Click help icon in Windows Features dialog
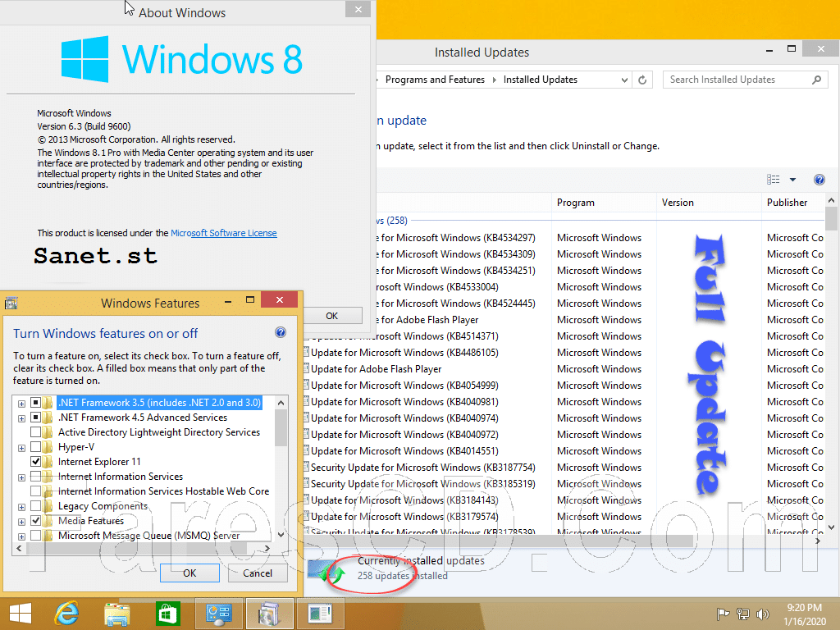 pyautogui.click(x=281, y=332)
